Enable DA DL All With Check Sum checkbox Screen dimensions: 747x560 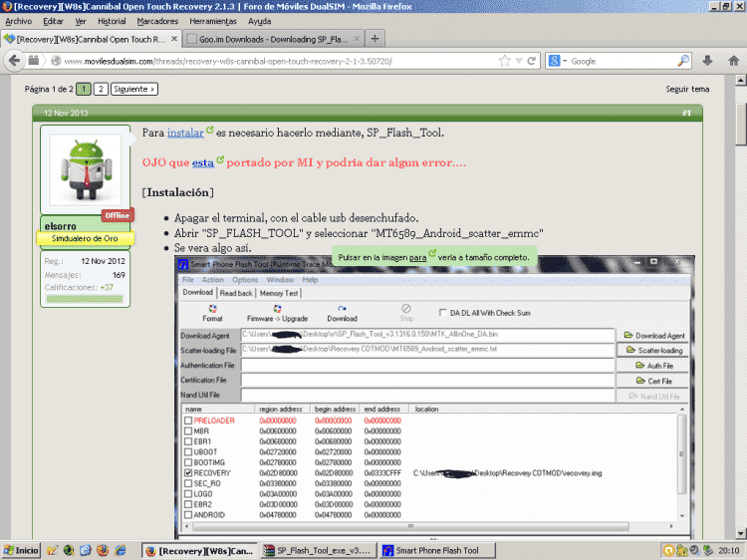pyautogui.click(x=442, y=313)
